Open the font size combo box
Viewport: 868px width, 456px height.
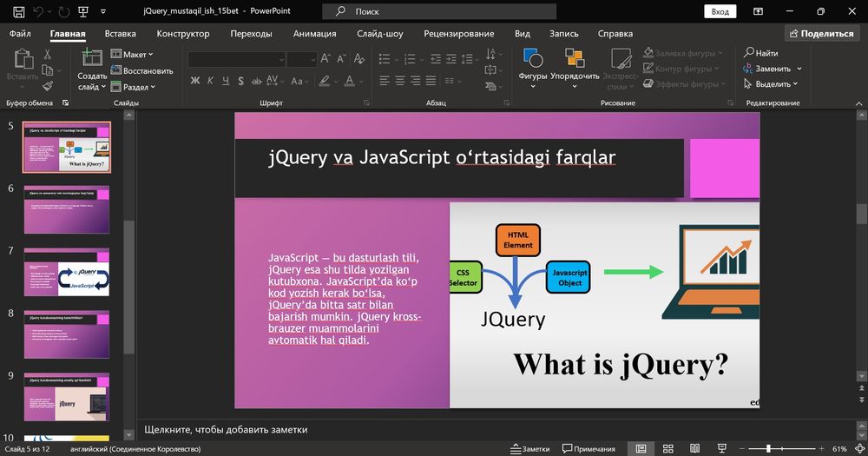coord(302,59)
